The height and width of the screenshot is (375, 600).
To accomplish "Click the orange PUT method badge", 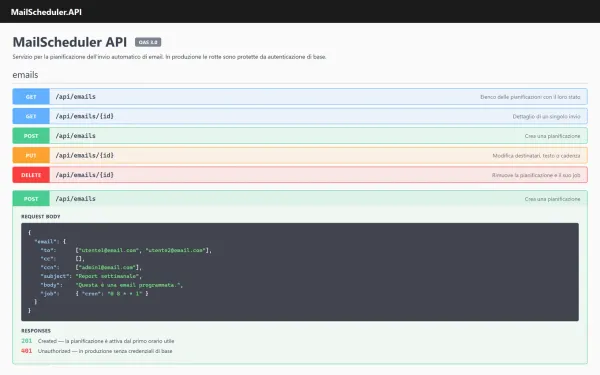I will (x=31, y=155).
